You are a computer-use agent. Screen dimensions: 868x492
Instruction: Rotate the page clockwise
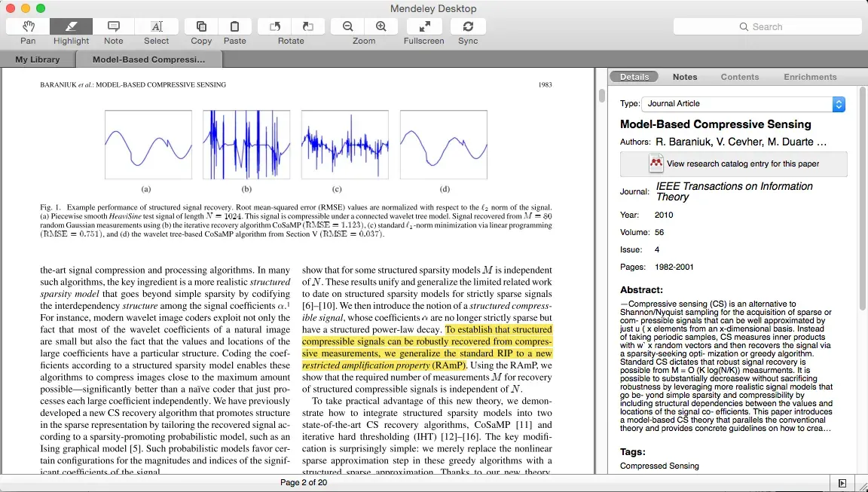pos(307,27)
